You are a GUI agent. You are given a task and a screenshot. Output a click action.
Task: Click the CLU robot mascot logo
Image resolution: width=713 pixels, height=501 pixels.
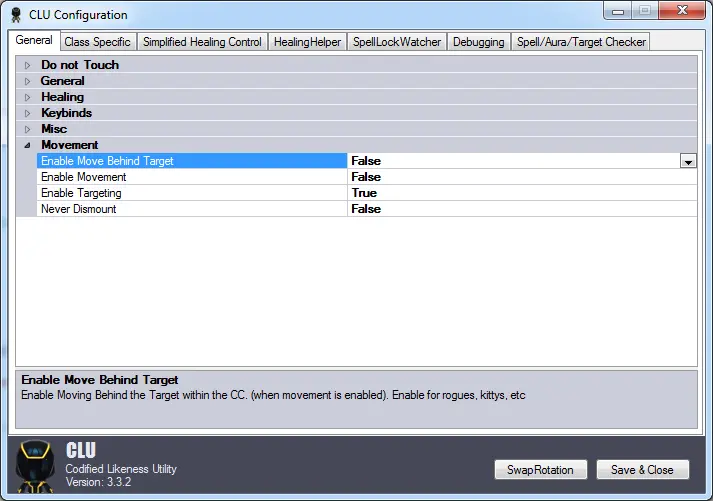click(39, 465)
